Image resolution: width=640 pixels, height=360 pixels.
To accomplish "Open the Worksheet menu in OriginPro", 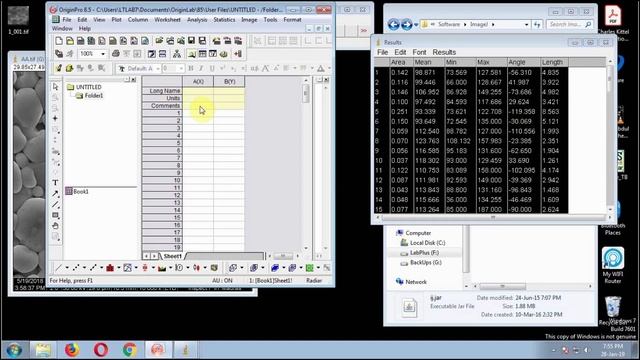I will [x=167, y=20].
